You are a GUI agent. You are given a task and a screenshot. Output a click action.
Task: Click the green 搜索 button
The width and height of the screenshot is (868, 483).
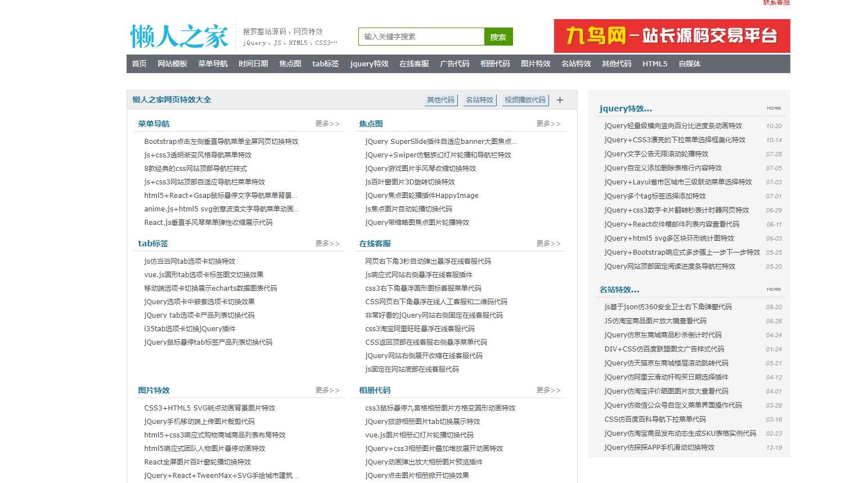pyautogui.click(x=498, y=37)
